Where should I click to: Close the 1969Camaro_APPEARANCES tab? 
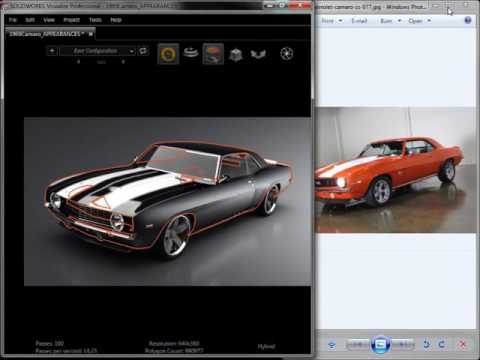(90, 34)
